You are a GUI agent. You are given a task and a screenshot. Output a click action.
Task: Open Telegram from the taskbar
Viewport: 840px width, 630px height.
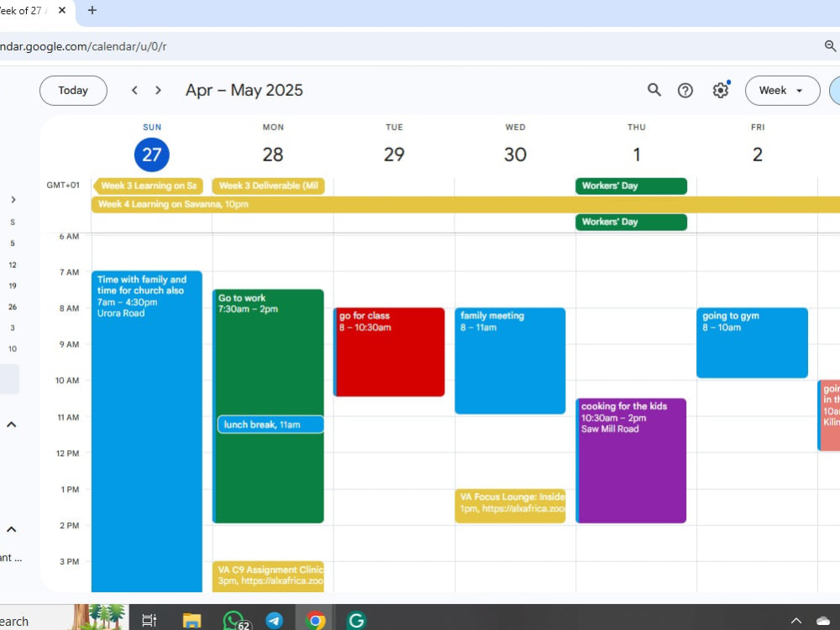(275, 621)
